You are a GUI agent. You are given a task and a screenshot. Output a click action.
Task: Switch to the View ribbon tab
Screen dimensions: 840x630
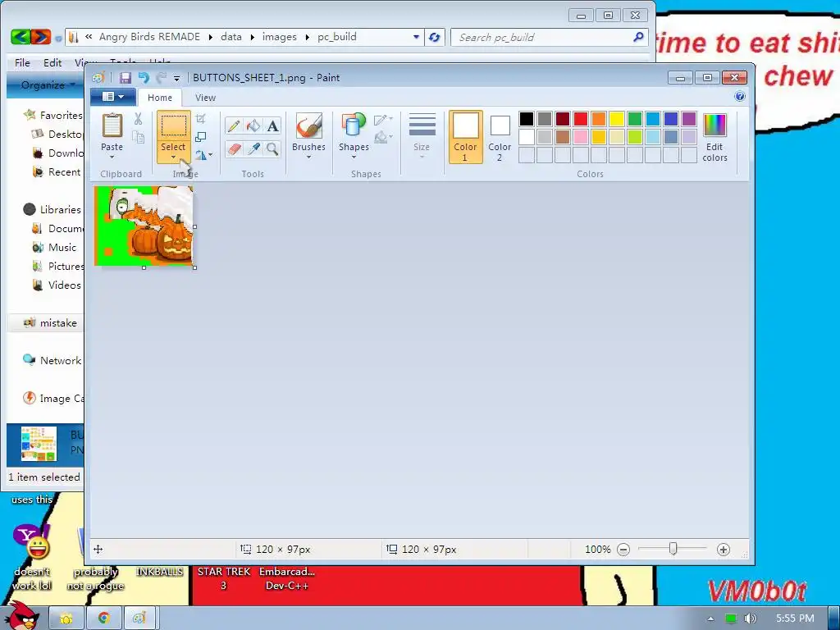click(x=205, y=98)
